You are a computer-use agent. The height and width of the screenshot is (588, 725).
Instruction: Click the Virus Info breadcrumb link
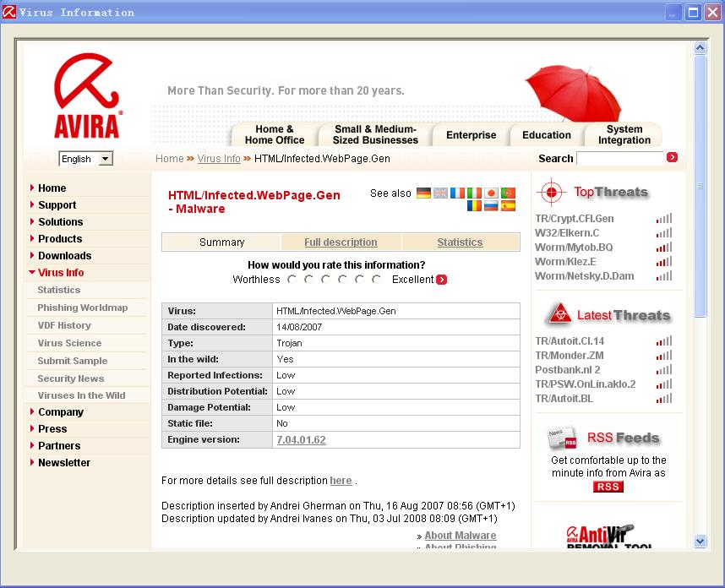pos(219,159)
